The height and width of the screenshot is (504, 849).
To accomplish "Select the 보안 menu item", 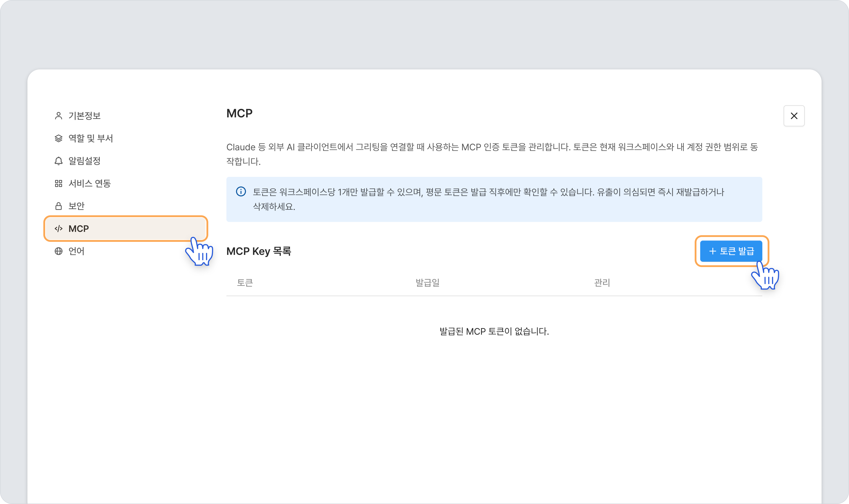I will [126, 206].
